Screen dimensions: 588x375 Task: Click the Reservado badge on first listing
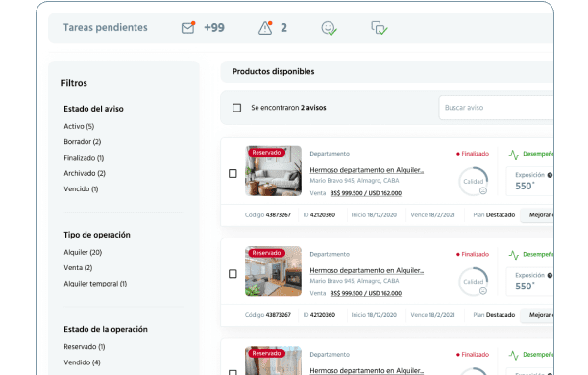[266, 153]
